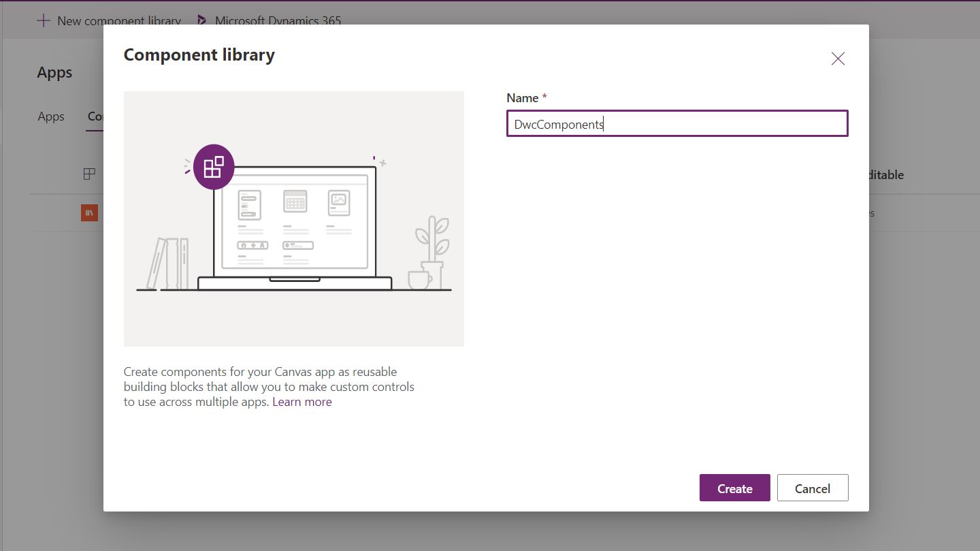Click the Name input field

(677, 123)
